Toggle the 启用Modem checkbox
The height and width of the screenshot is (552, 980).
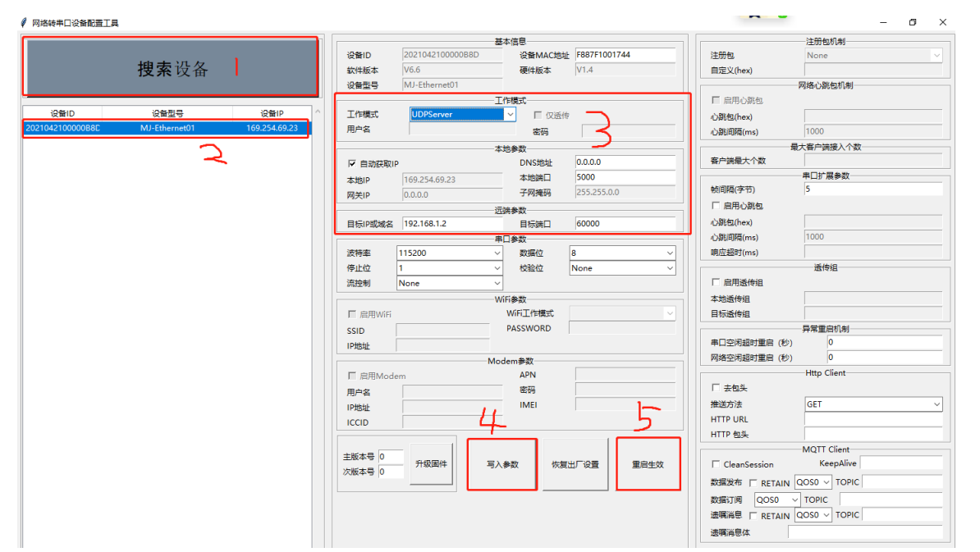click(x=352, y=376)
